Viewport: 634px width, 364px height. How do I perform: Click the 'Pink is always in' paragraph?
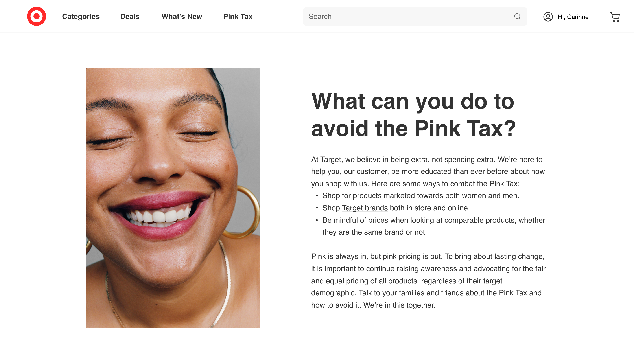428,281
